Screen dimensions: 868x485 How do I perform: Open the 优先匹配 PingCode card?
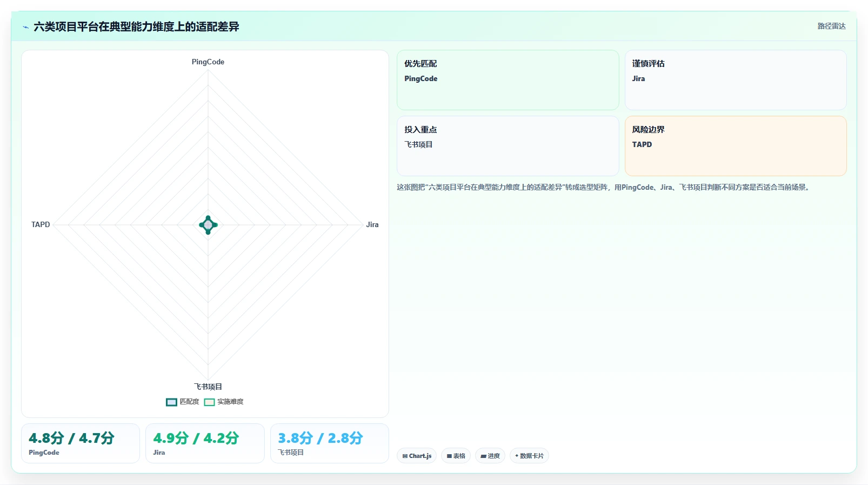508,80
